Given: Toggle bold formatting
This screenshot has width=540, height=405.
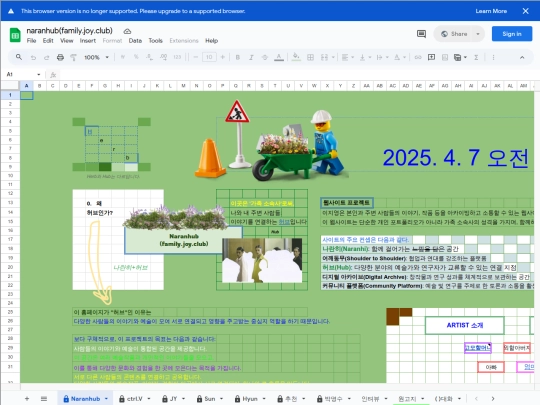Looking at the screenshot, I should (x=238, y=57).
